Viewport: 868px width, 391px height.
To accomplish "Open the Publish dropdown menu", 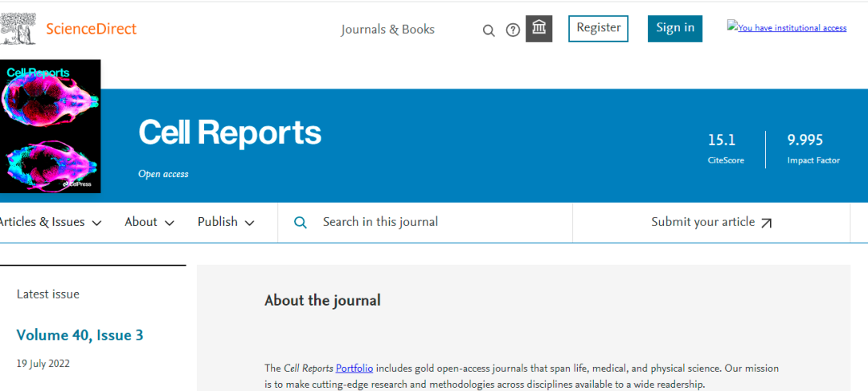I will (x=226, y=222).
